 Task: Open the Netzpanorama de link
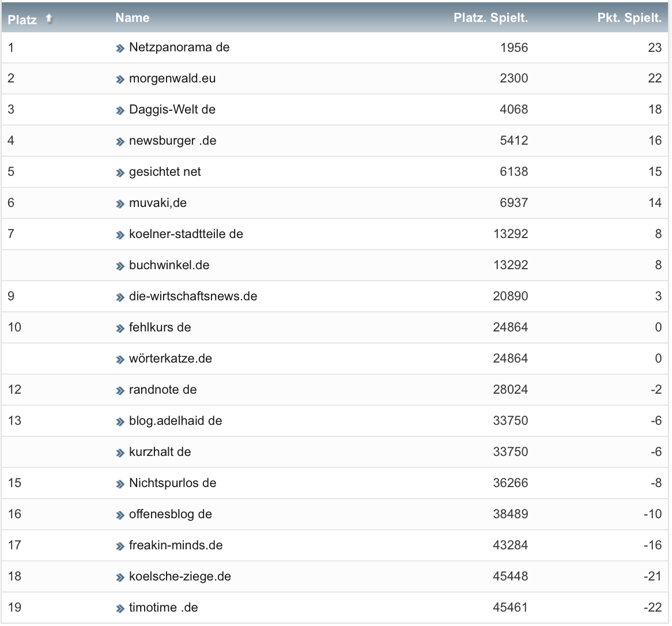(179, 47)
